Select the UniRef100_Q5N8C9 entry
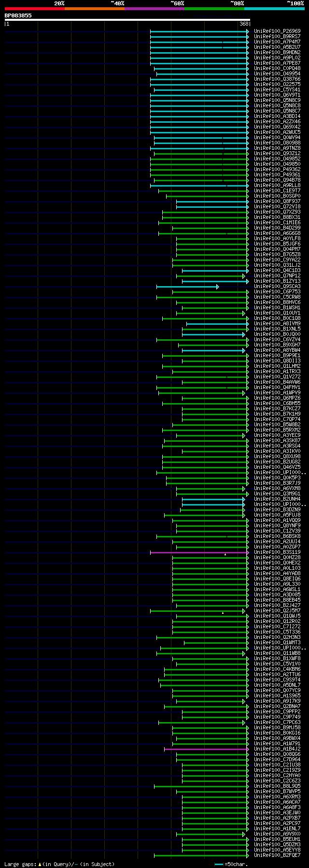Screen dimensions: 309x868 point(277,101)
